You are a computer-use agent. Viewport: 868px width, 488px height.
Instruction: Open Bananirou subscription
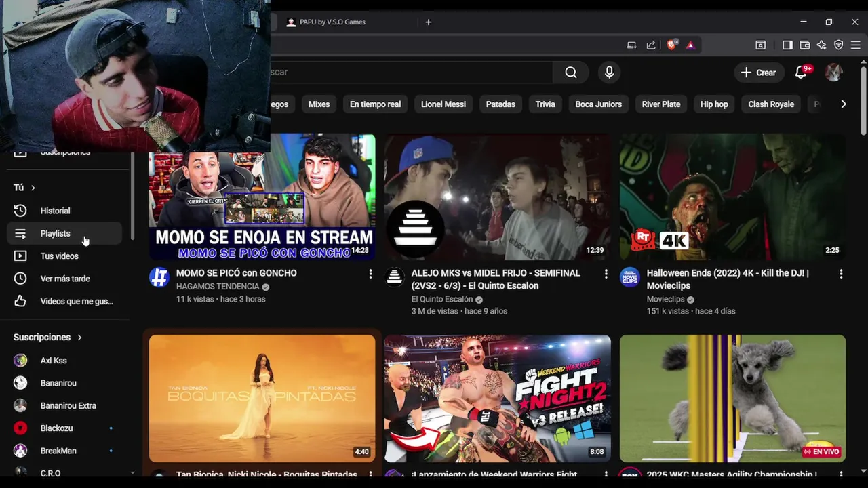click(x=64, y=383)
